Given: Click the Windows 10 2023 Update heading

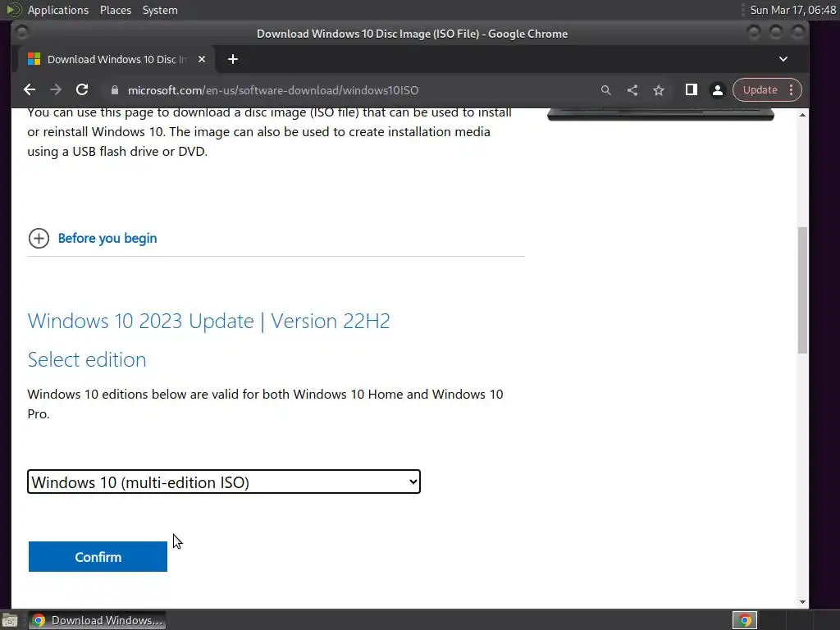Looking at the screenshot, I should (208, 321).
